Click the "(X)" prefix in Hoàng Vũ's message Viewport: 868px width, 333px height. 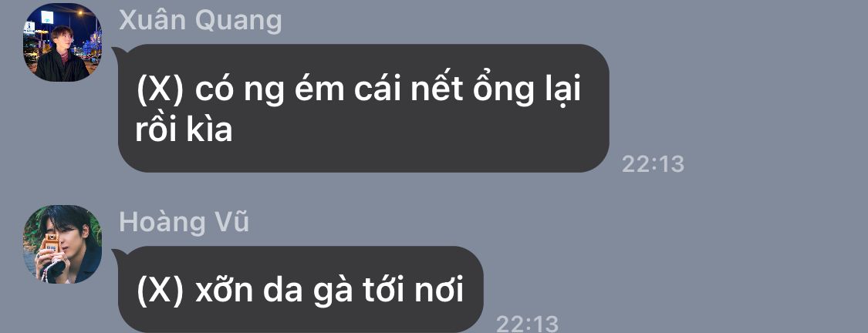tap(160, 291)
